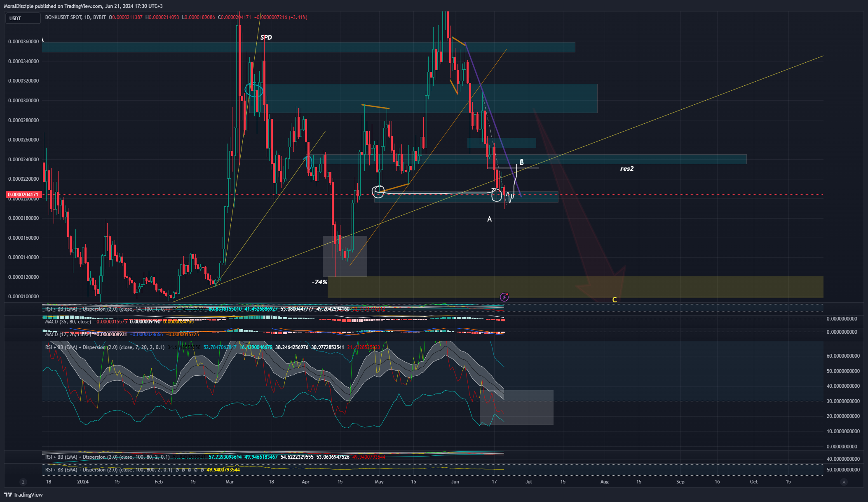The width and height of the screenshot is (868, 502).
Task: Click the open value O0.0000211387
Action: pos(125,17)
